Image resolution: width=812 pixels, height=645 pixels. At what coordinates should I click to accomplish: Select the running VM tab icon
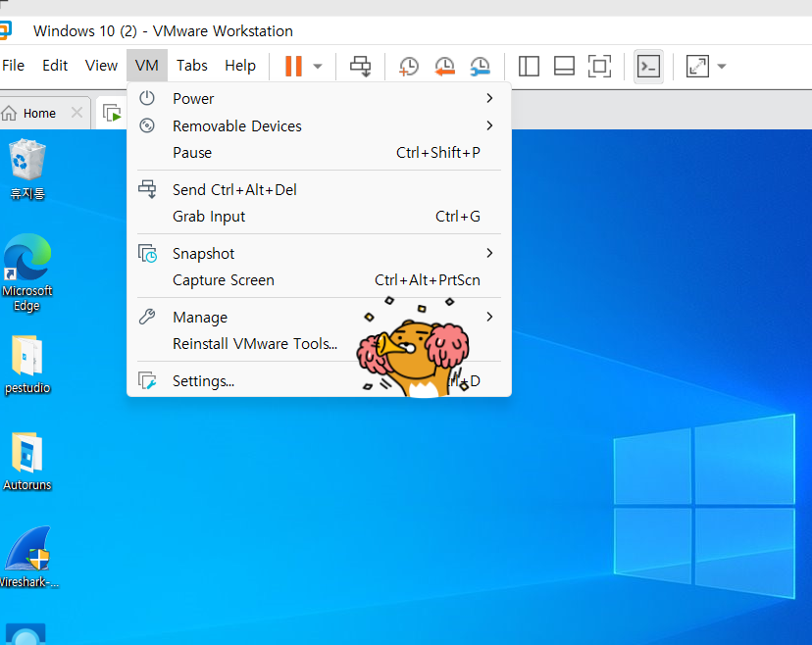pos(112,113)
